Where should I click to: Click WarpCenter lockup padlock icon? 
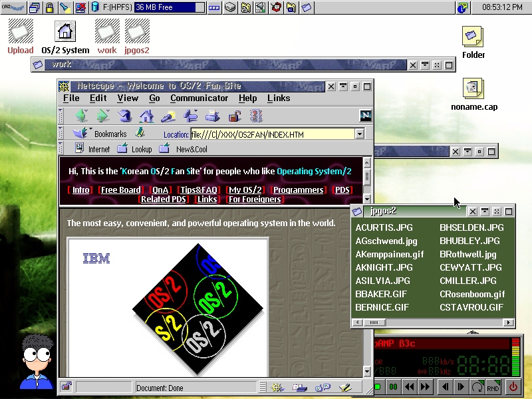tap(49, 7)
